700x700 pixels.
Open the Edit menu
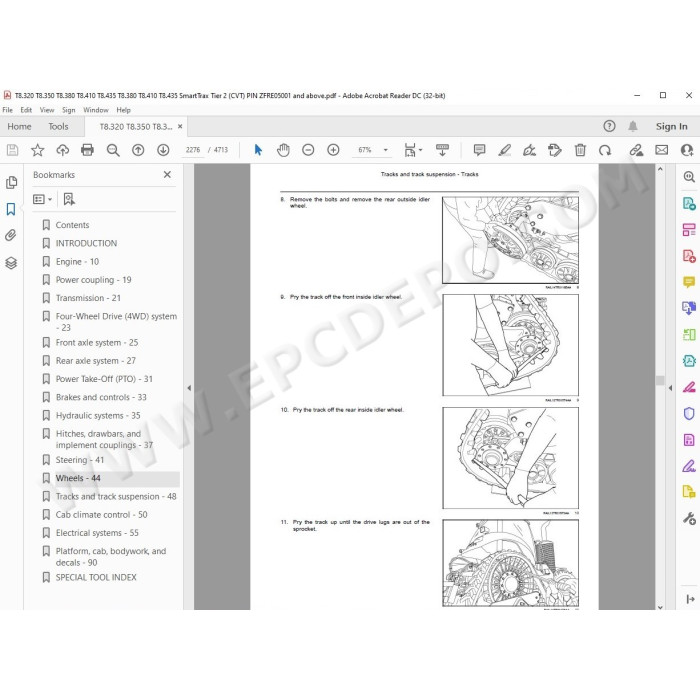click(26, 110)
